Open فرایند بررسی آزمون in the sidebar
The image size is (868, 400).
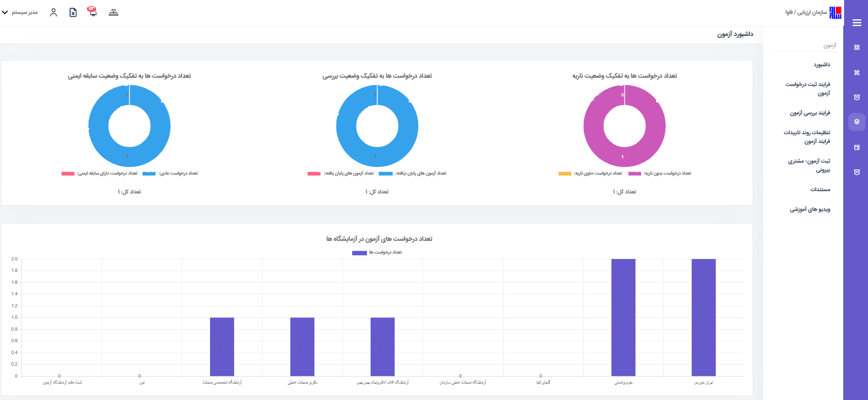pyautogui.click(x=810, y=113)
